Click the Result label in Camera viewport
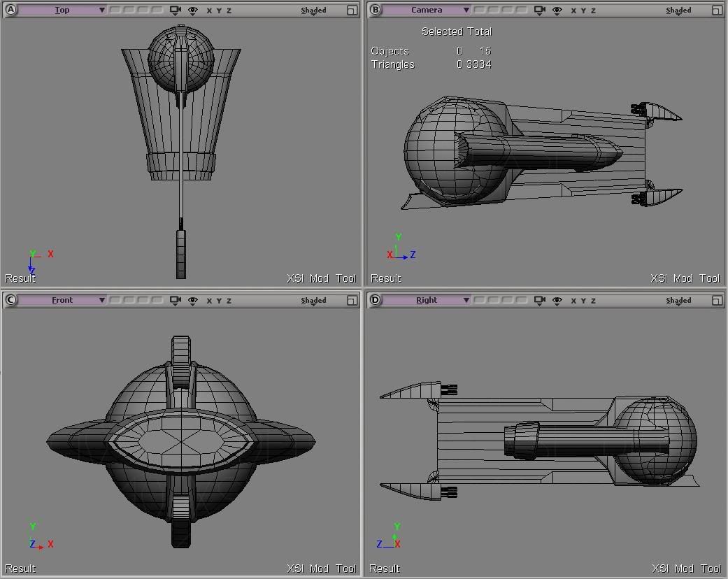Viewport: 728px width, 579px height. [385, 278]
